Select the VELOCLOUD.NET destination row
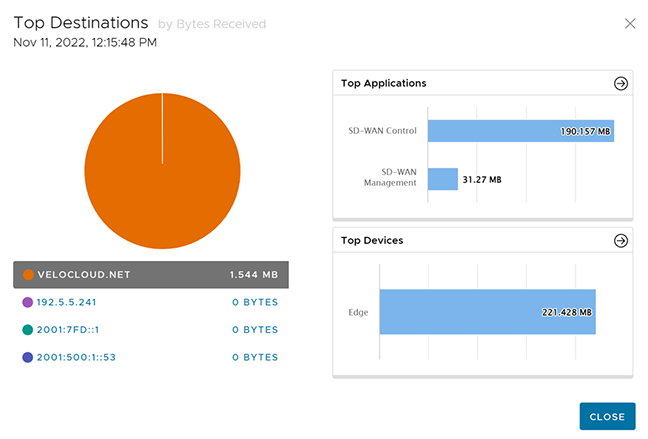The height and width of the screenshot is (439, 648). 150,274
